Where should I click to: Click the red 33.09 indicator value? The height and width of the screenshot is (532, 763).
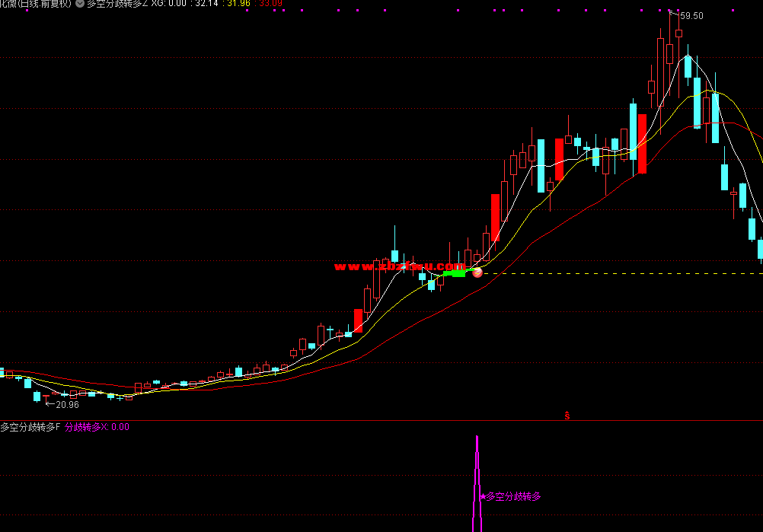point(270,3)
